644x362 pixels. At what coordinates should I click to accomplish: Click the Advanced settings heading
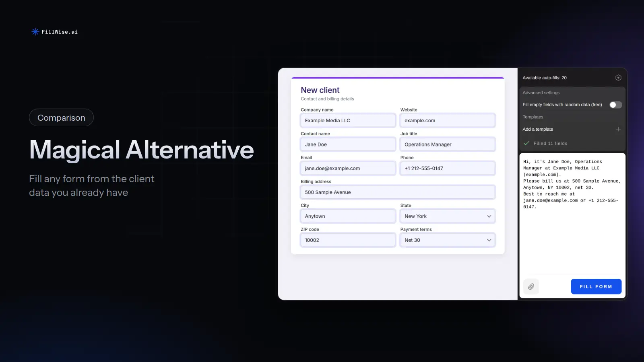pos(541,93)
